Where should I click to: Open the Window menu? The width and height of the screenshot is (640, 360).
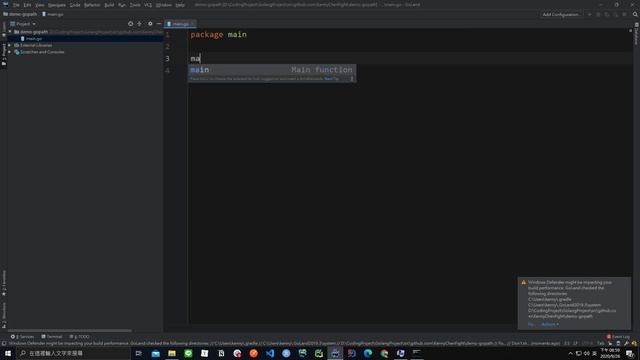164,5
